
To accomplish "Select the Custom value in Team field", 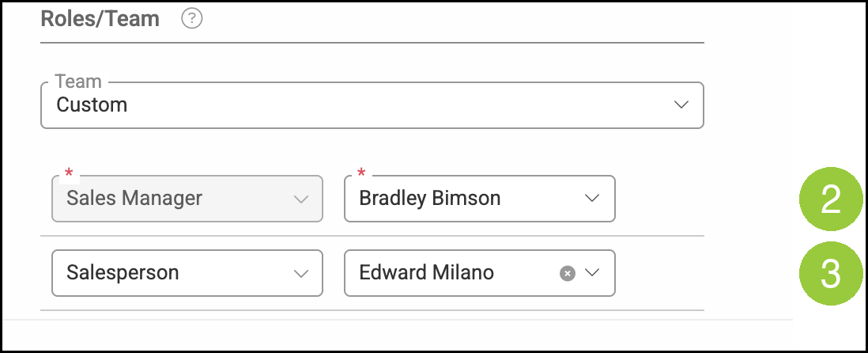I will [92, 104].
